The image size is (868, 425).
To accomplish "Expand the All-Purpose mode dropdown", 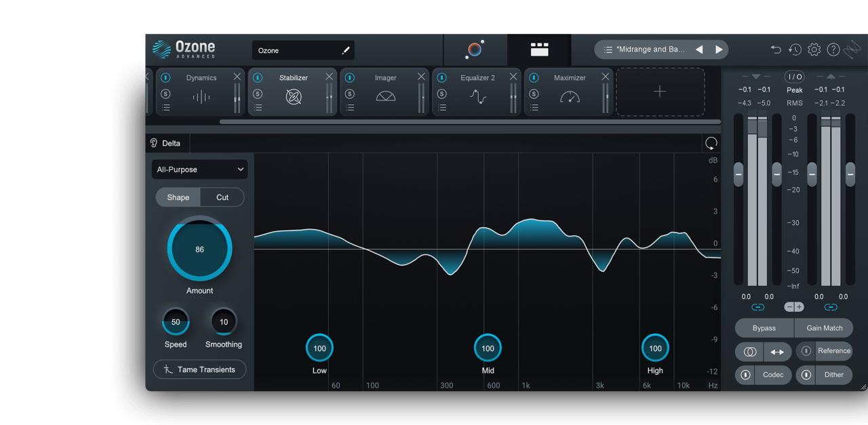I will click(199, 169).
